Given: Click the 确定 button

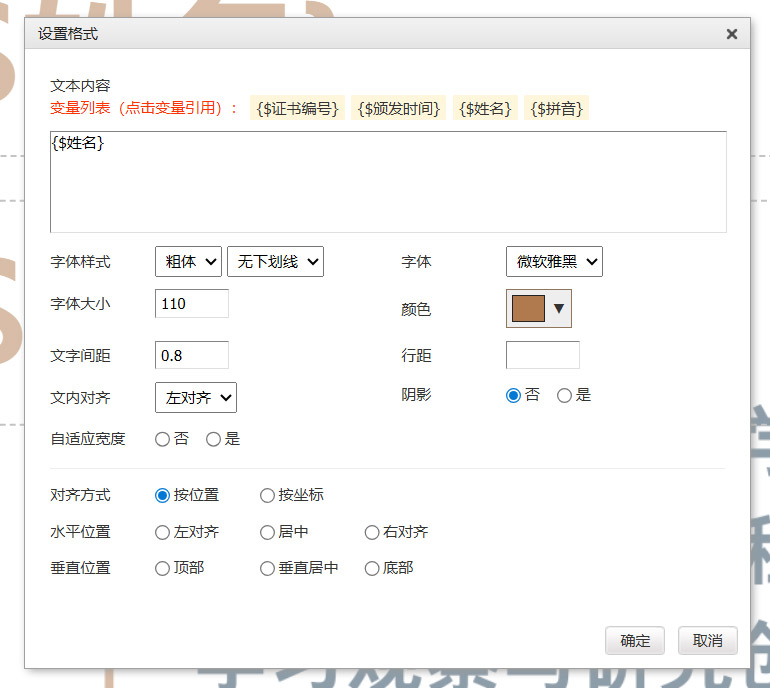Looking at the screenshot, I should tap(635, 640).
